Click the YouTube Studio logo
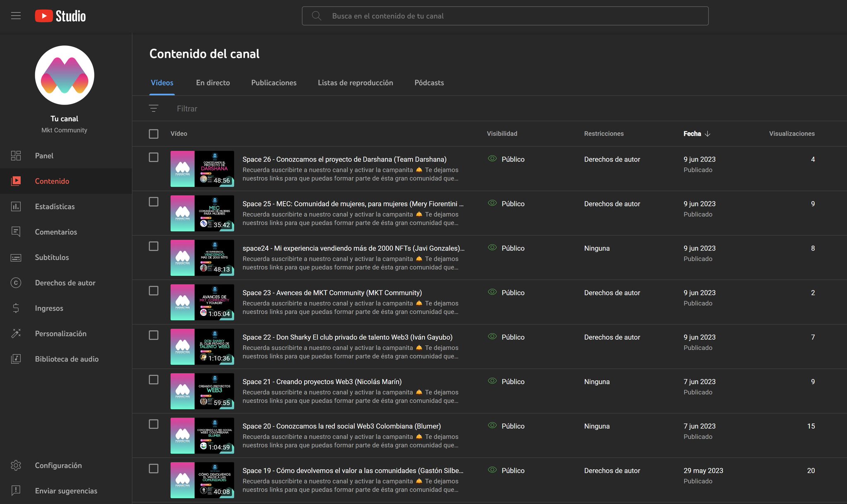 pyautogui.click(x=60, y=16)
